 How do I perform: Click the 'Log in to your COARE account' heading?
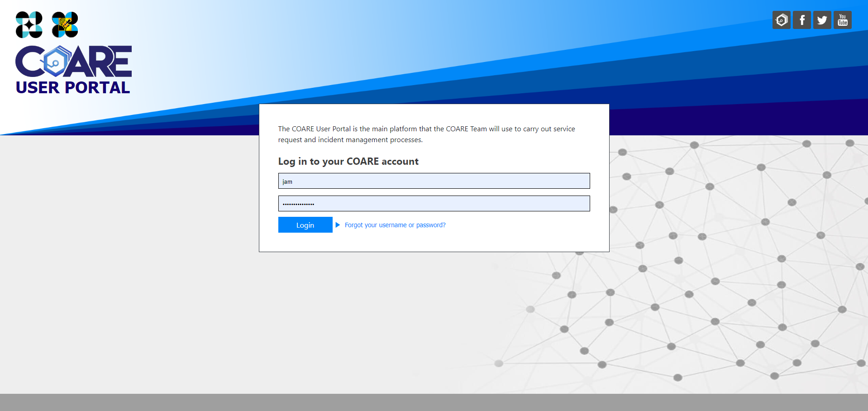click(x=348, y=162)
